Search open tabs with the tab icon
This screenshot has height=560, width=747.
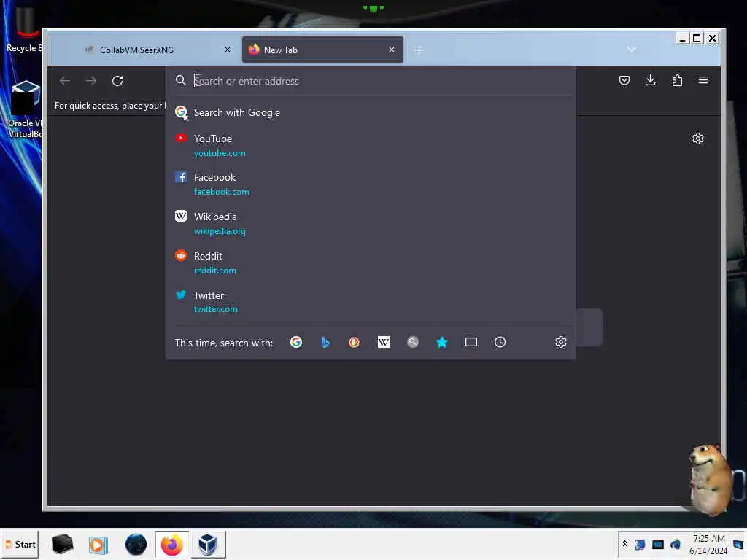pyautogui.click(x=471, y=343)
